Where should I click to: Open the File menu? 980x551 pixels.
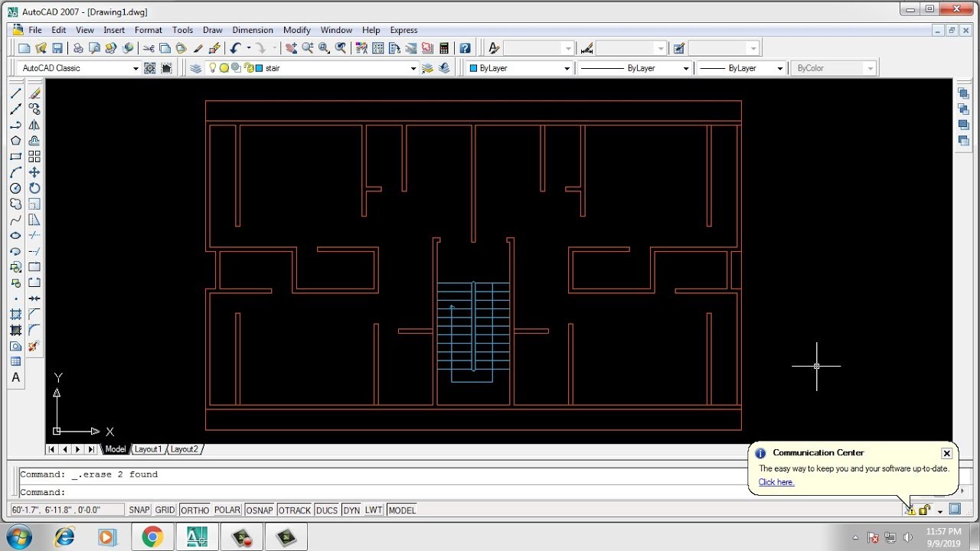pyautogui.click(x=35, y=30)
